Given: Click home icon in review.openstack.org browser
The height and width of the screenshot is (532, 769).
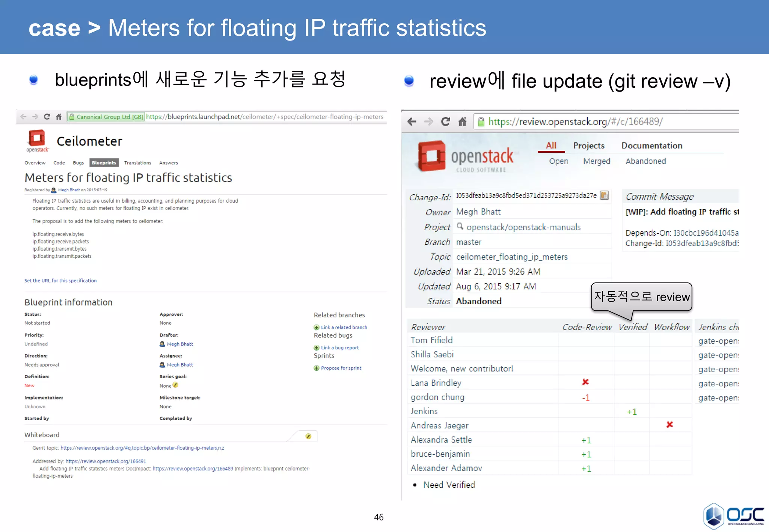Looking at the screenshot, I should (462, 122).
